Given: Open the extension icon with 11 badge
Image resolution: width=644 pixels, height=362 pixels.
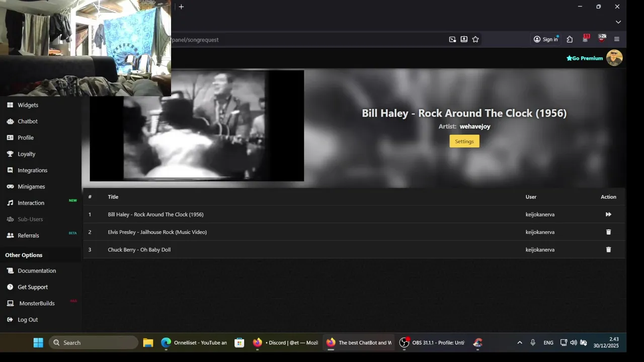Looking at the screenshot, I should tap(586, 39).
